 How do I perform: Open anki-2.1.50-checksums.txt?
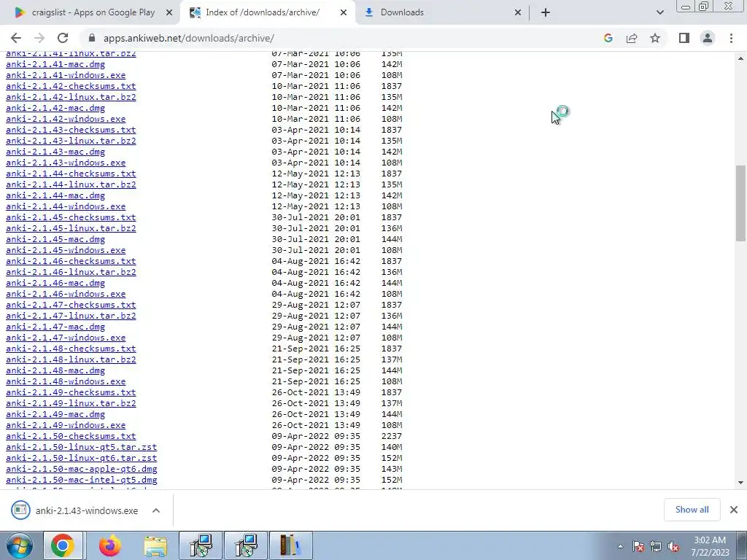(71, 436)
